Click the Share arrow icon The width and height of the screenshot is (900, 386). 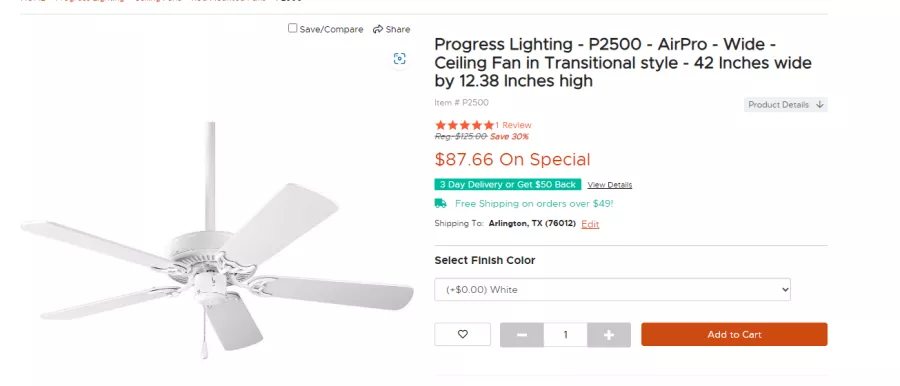pyautogui.click(x=378, y=29)
